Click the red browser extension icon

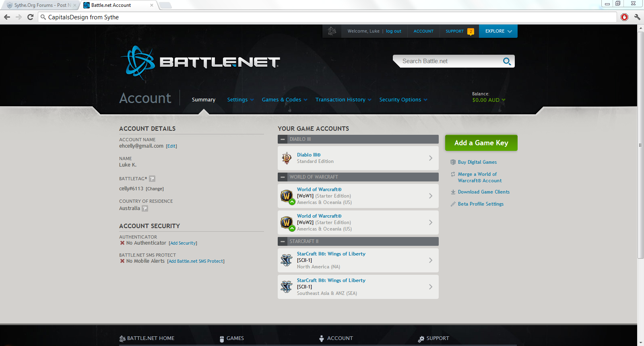click(624, 17)
